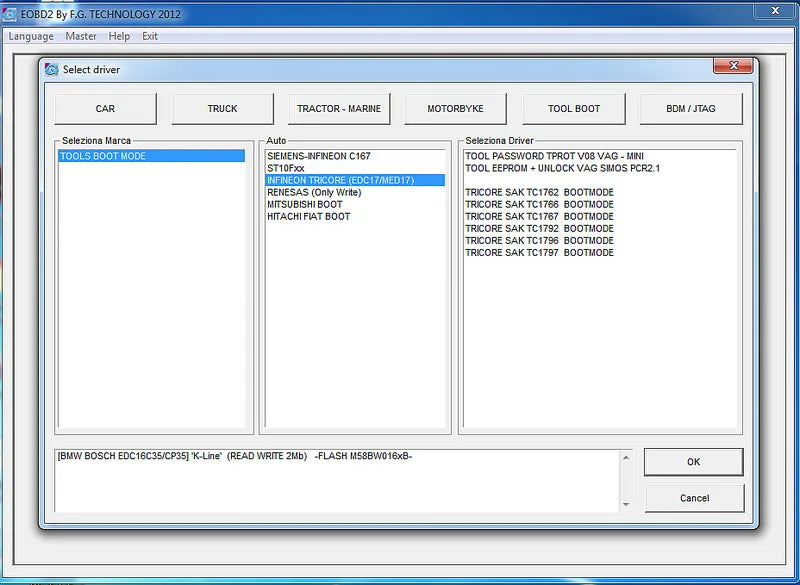The image size is (800, 585).
Task: Open the Master menu
Action: (81, 36)
